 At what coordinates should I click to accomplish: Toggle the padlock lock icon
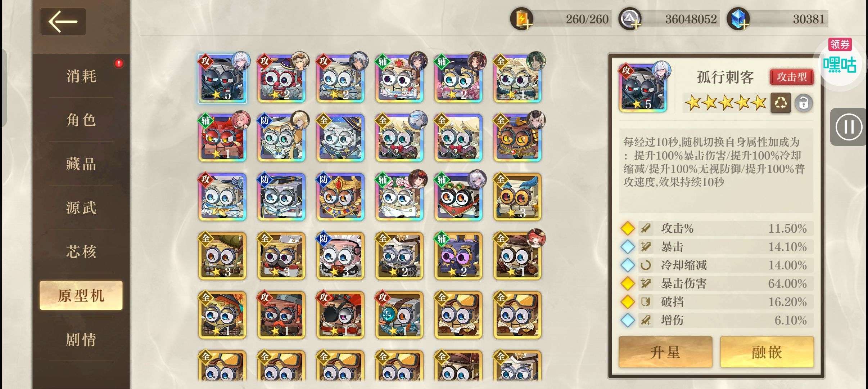[x=804, y=103]
